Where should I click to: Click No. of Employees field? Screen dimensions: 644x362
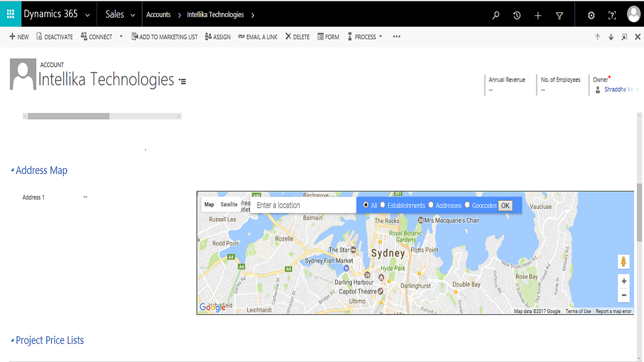pos(560,84)
